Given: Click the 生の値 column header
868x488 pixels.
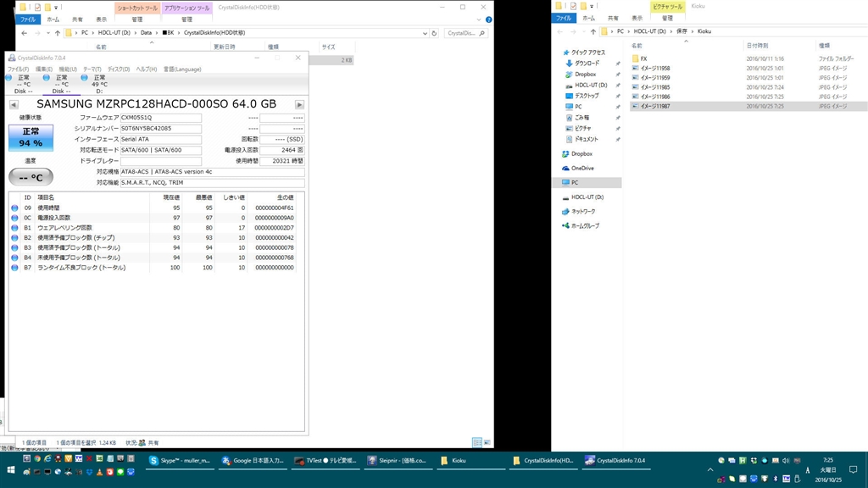Looking at the screenshot, I should (x=285, y=197).
